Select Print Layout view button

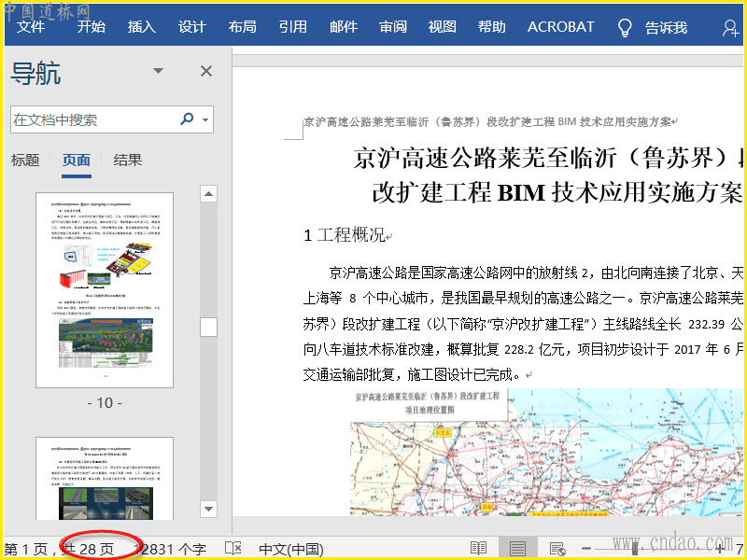click(x=518, y=549)
